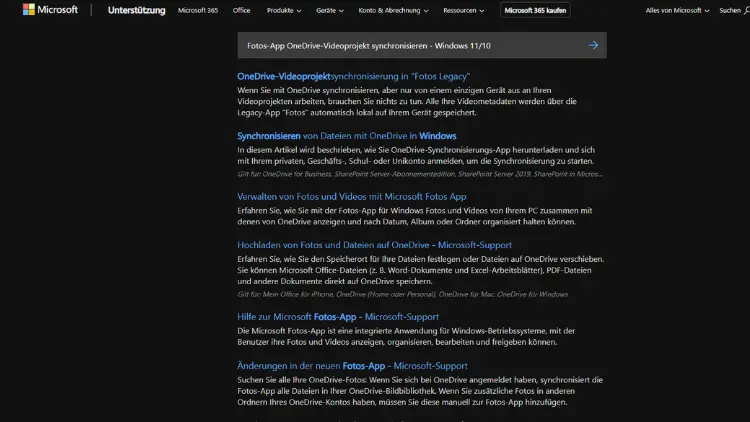
Task: Expand the Geräte dropdown
Action: (x=330, y=10)
